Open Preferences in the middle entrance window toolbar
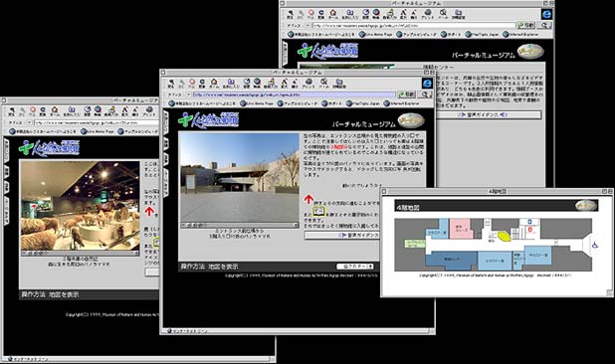The width and height of the screenshot is (615, 364). click(x=339, y=84)
